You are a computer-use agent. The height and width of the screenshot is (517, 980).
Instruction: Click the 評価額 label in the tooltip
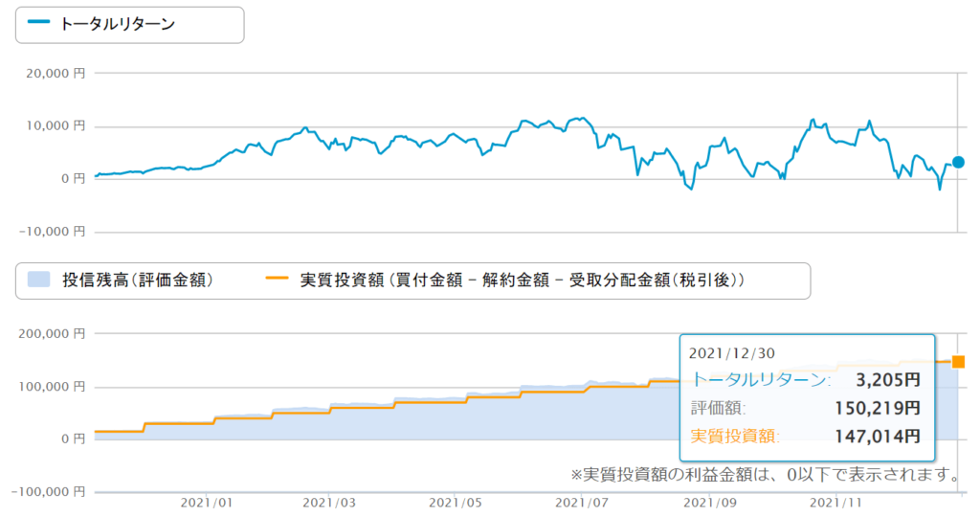tap(718, 408)
